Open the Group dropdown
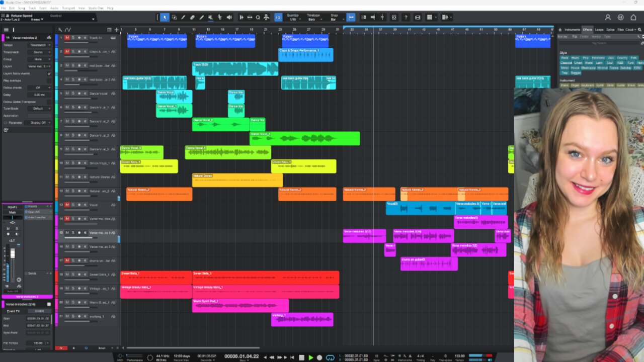This screenshot has height=362, width=644. coord(39,59)
